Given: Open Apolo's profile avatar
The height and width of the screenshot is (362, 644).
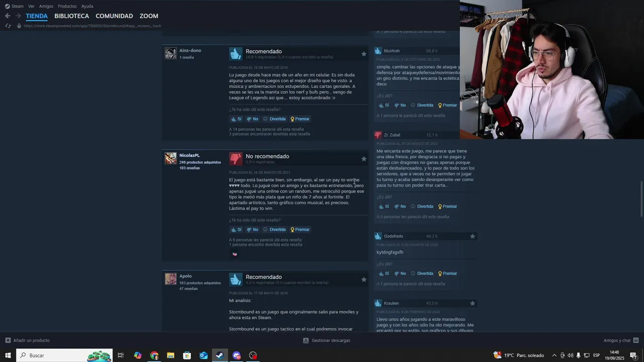Looking at the screenshot, I should [171, 279].
